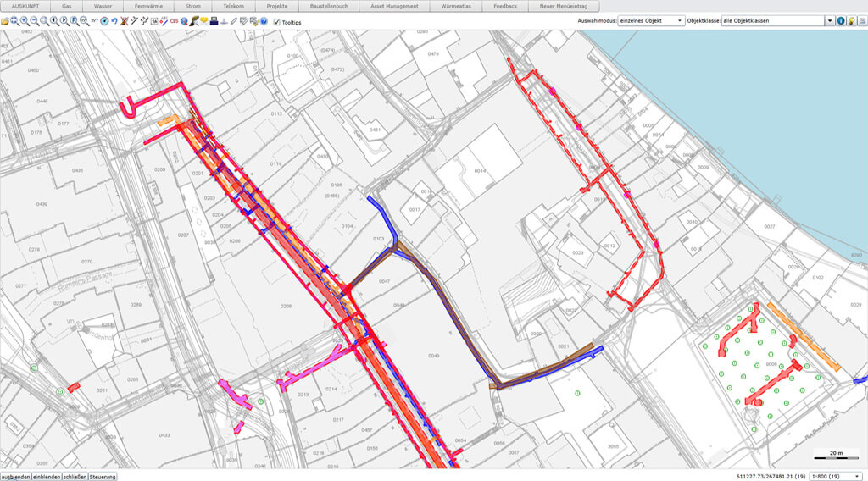Click the blue help question mark icon
The height and width of the screenshot is (481, 868).
263,20
